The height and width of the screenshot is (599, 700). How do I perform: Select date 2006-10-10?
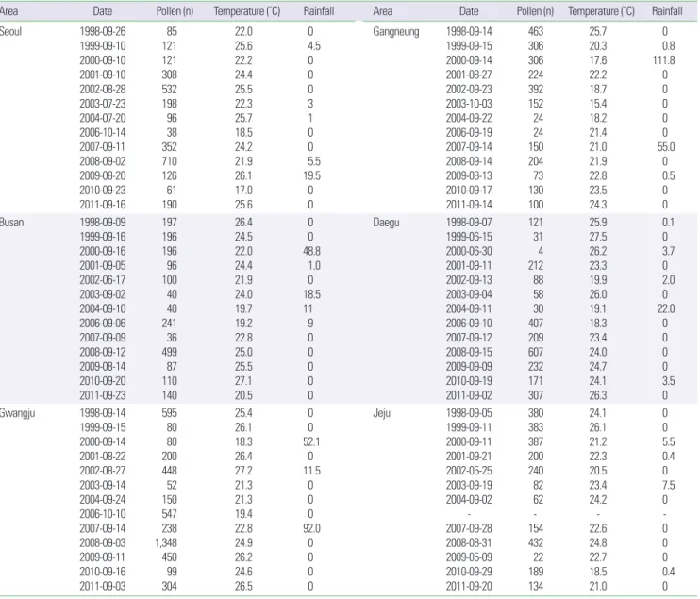tap(103, 514)
